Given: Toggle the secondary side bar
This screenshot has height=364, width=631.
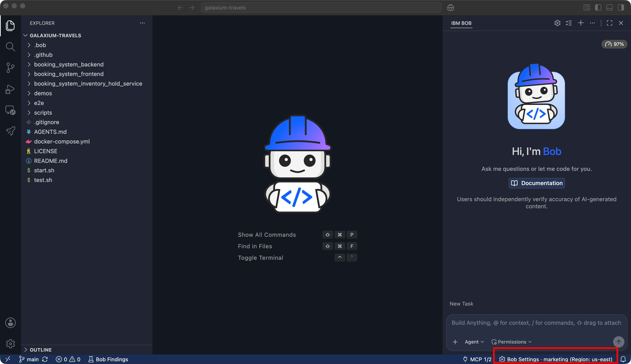Looking at the screenshot, I should [621, 8].
